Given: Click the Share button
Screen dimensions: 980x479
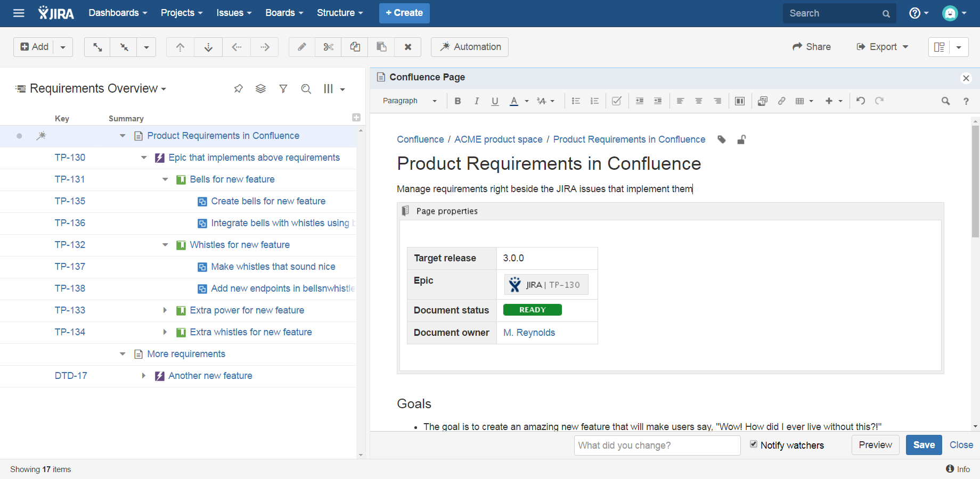Looking at the screenshot, I should (x=812, y=47).
